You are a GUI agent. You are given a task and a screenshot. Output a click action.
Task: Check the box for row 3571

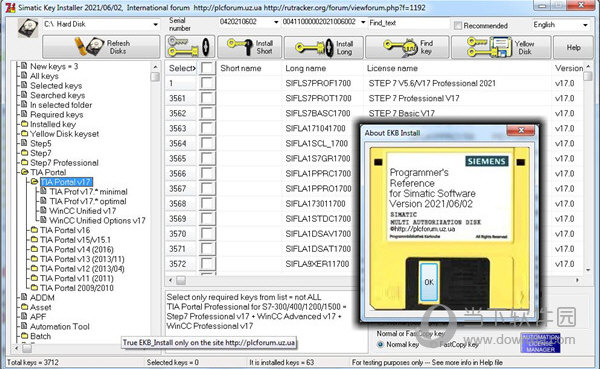click(x=207, y=249)
